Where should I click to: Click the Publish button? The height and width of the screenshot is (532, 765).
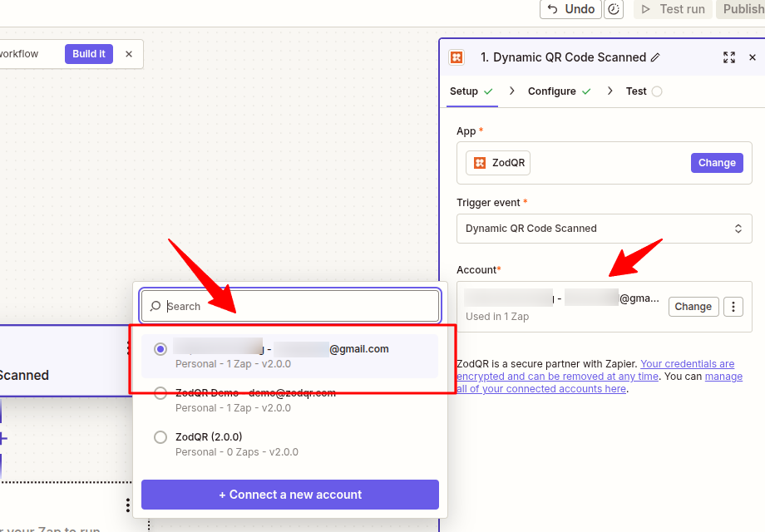click(x=743, y=9)
